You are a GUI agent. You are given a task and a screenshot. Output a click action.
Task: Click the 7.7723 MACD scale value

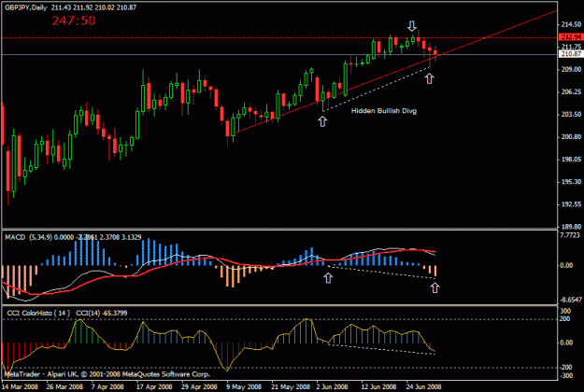570,235
